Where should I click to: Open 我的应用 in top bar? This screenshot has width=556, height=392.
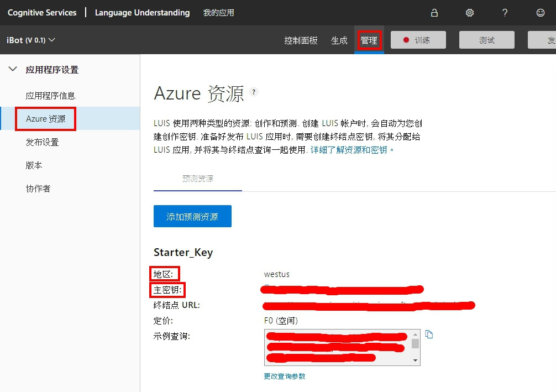coord(218,13)
